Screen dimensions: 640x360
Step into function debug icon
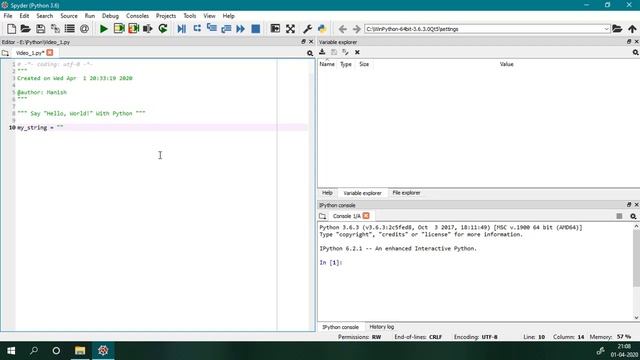[x=211, y=29]
